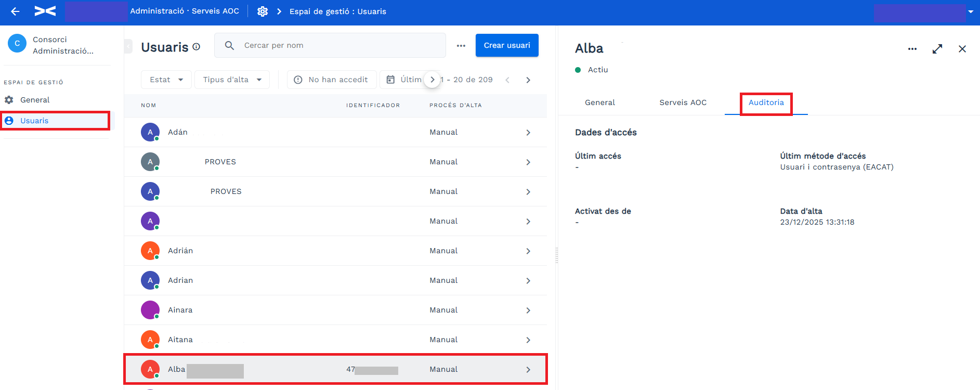Click the Usuaris info icon
The image size is (980, 390).
pyautogui.click(x=197, y=47)
